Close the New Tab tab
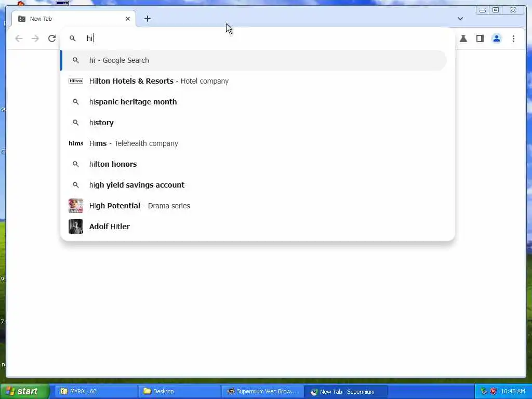Image resolution: width=532 pixels, height=399 pixels. click(x=128, y=19)
